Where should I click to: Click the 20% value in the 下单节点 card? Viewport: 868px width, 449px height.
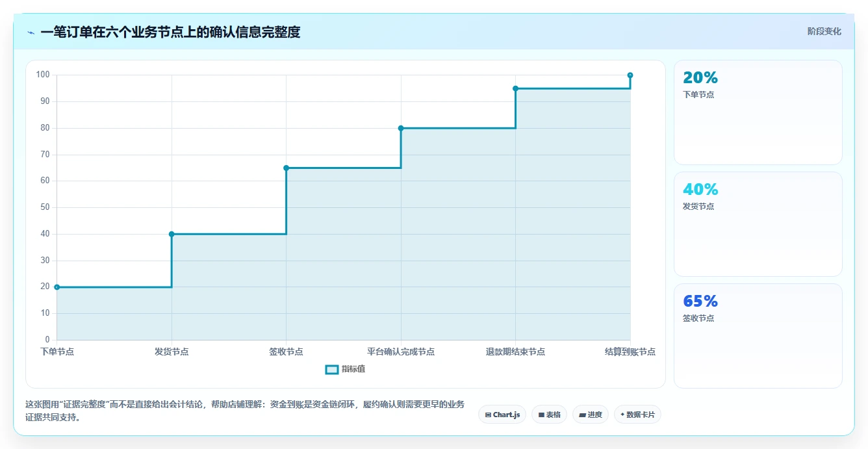(x=700, y=78)
